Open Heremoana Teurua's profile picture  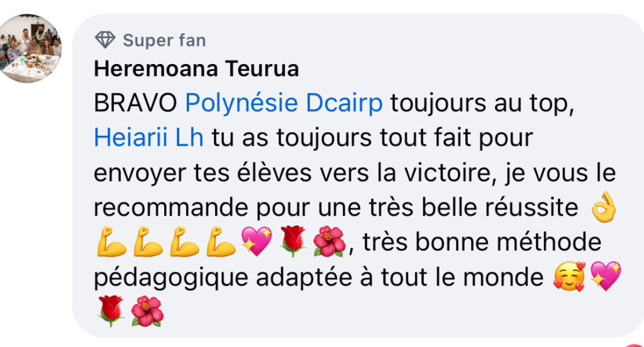click(29, 48)
